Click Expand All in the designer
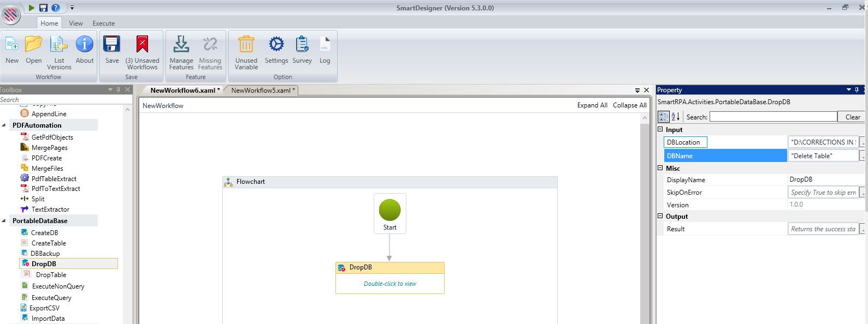This screenshot has height=324, width=868. [592, 105]
